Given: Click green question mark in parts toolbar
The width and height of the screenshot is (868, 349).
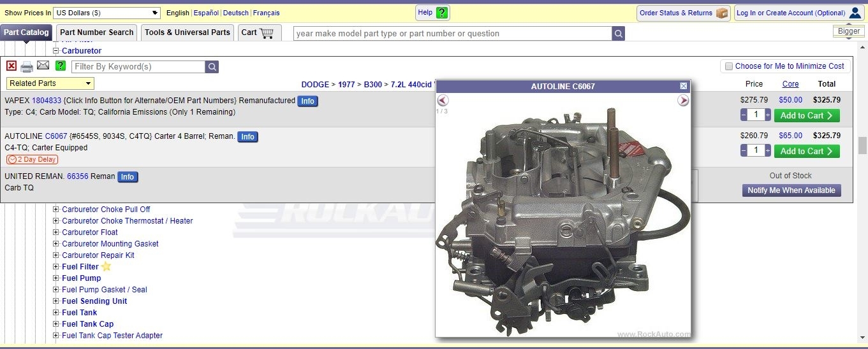Looking at the screenshot, I should point(61,66).
